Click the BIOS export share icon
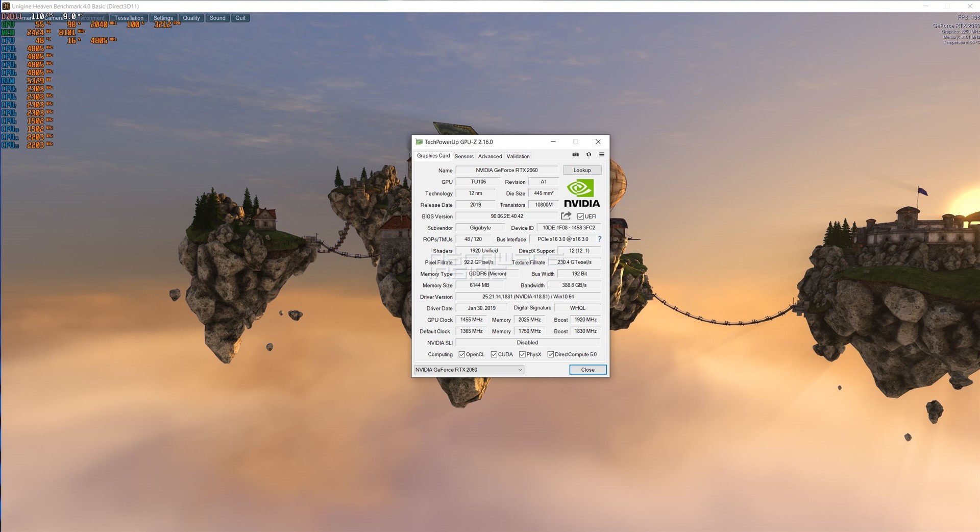This screenshot has width=980, height=532. click(566, 216)
